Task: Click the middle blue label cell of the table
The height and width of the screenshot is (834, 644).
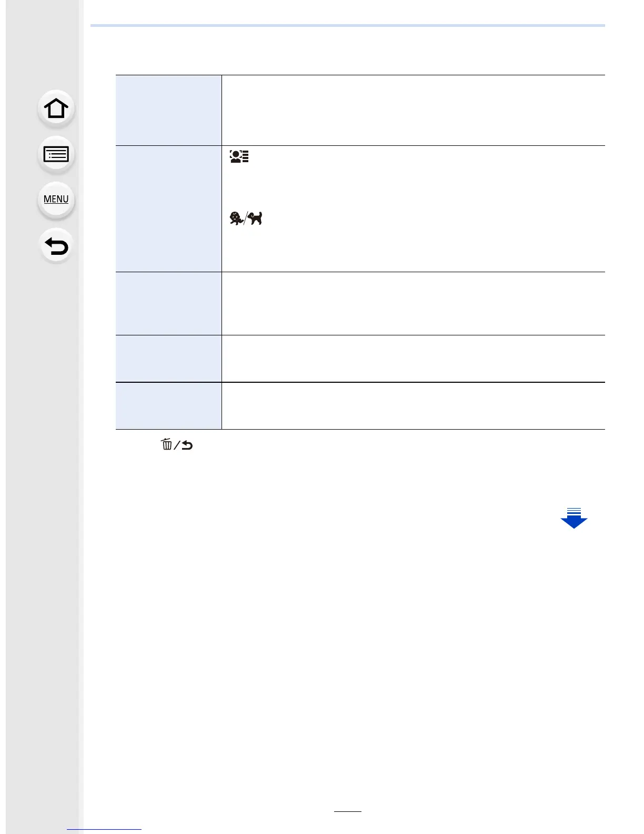Action: [168, 303]
